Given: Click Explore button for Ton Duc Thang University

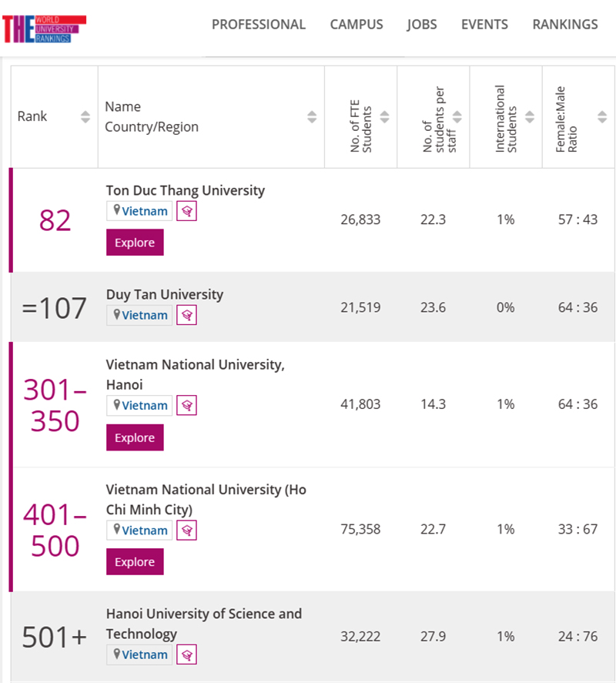Looking at the screenshot, I should [135, 243].
